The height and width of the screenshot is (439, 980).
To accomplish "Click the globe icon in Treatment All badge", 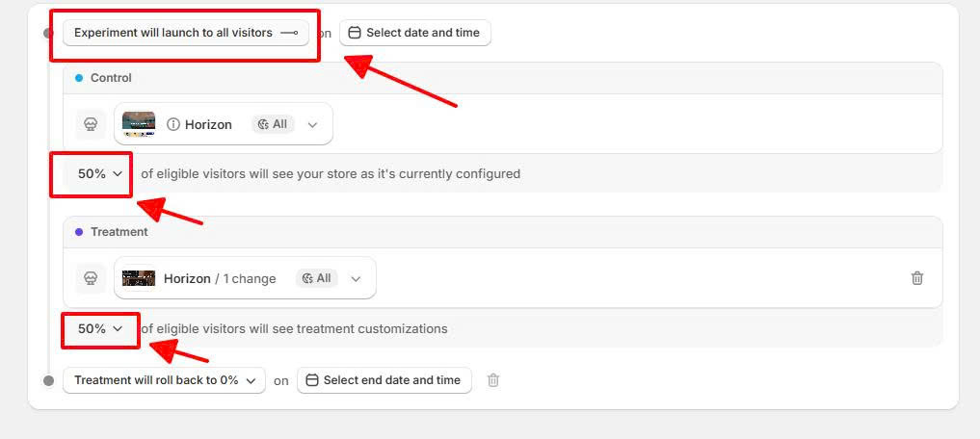I will tap(306, 278).
